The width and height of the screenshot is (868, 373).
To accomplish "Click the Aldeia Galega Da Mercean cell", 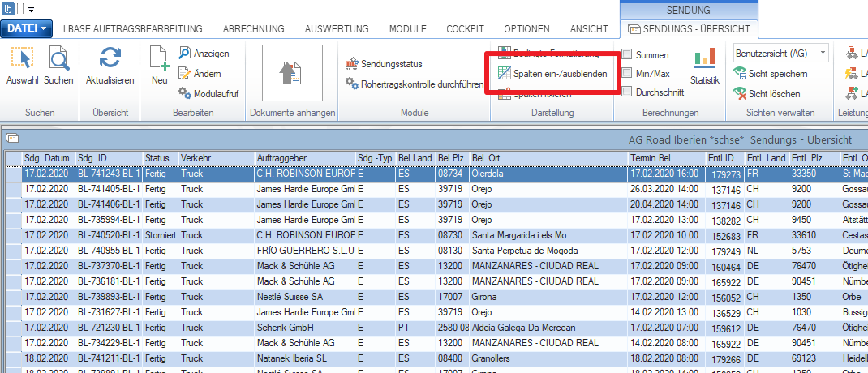I will coord(548,328).
